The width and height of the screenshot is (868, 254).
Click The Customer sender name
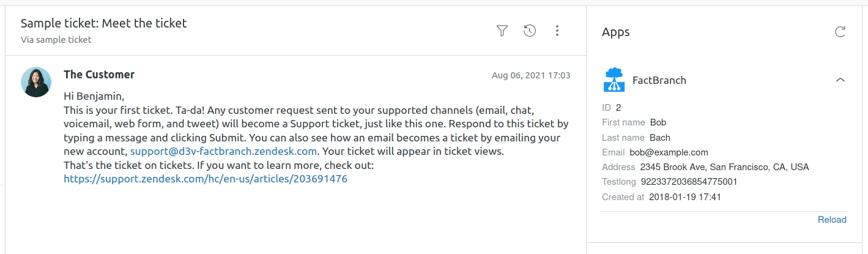point(99,75)
